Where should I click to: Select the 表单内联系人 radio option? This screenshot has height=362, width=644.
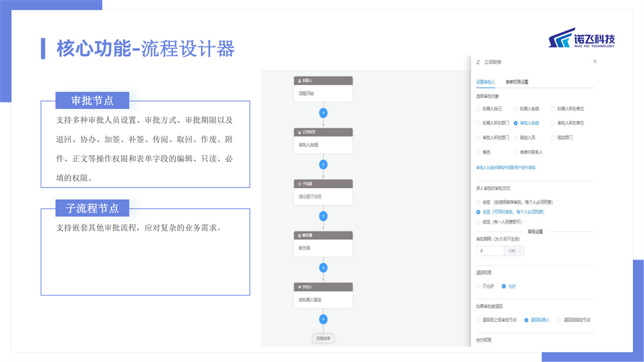515,153
